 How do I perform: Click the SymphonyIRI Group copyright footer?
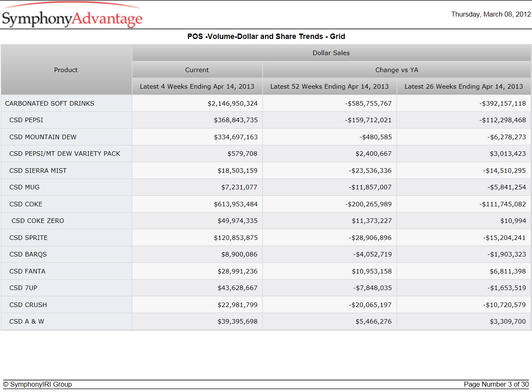[x=37, y=385]
